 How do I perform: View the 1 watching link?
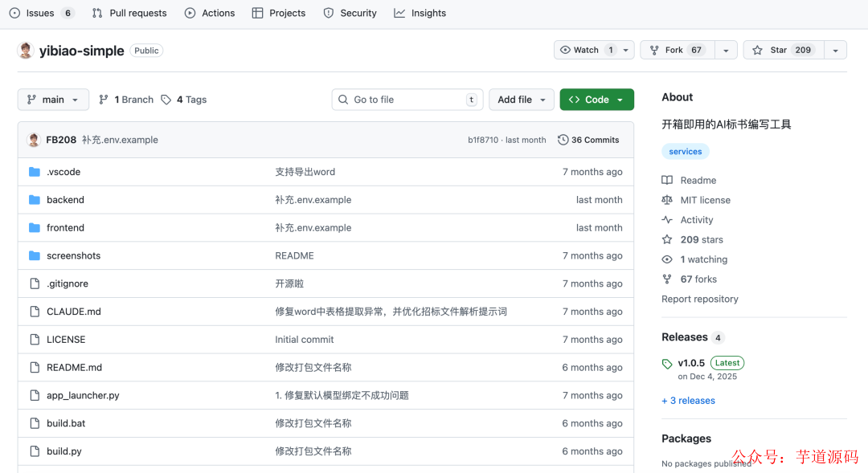point(694,259)
